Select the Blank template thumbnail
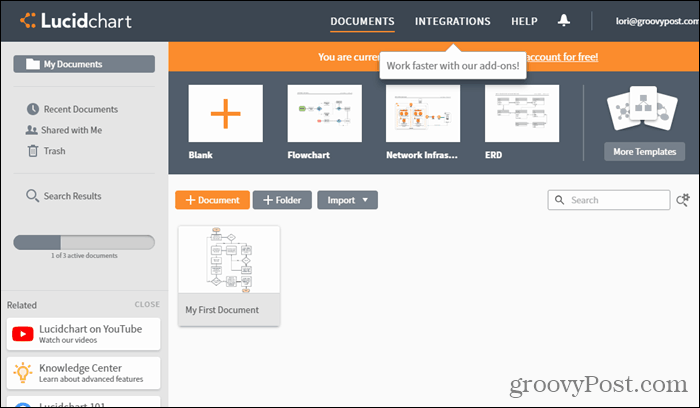The width and height of the screenshot is (700, 408). coord(225,113)
